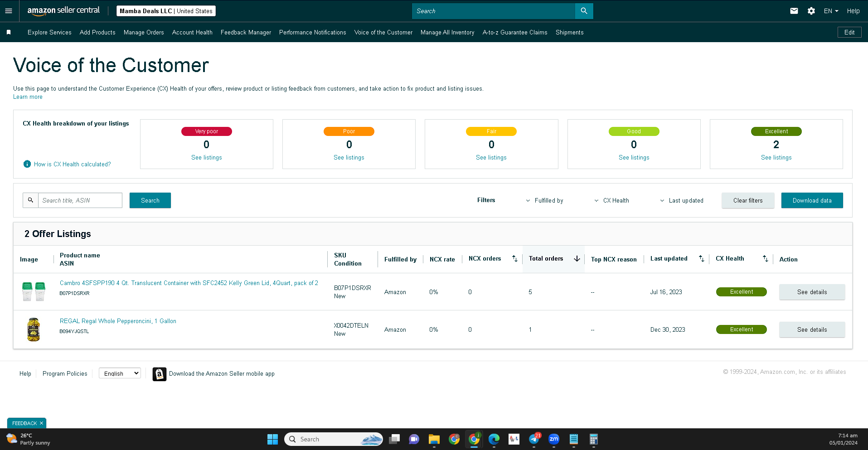Open the Notepad icon on the taskbar

[574, 439]
